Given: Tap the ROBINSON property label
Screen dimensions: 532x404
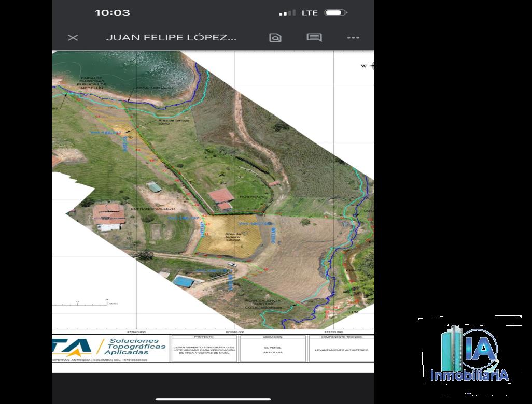Looking at the screenshot, I should tap(251, 197).
